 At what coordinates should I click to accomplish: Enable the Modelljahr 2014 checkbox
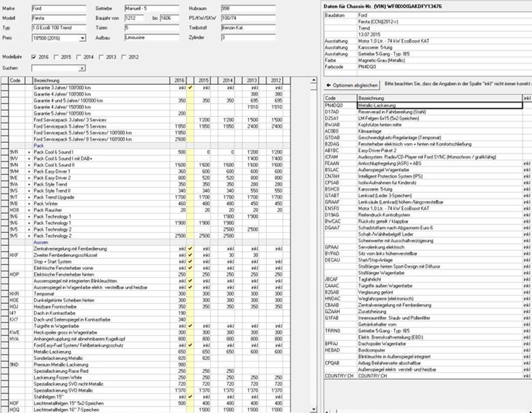[79, 57]
